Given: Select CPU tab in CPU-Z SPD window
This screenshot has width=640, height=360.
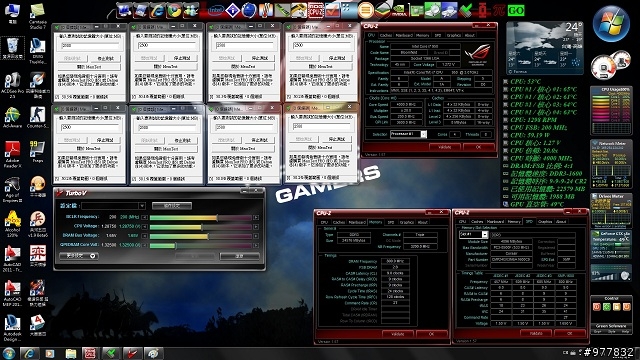Looking at the screenshot, I should [462, 222].
